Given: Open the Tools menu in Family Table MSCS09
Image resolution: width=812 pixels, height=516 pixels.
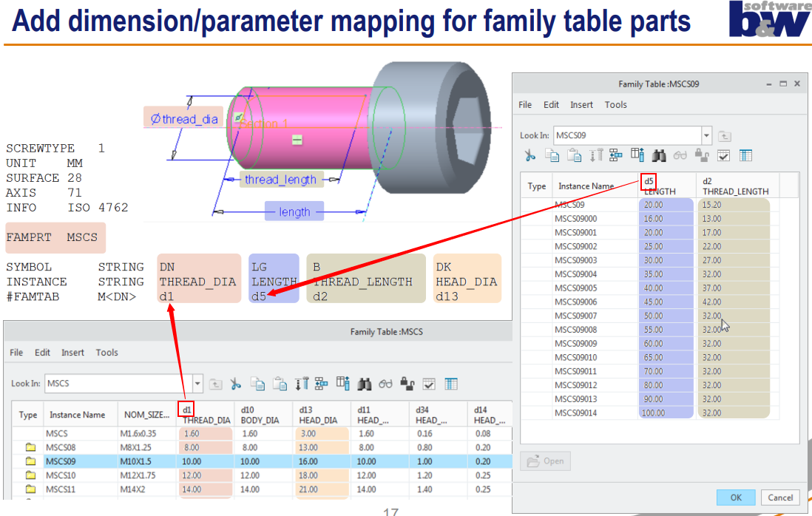Looking at the screenshot, I should [x=615, y=104].
